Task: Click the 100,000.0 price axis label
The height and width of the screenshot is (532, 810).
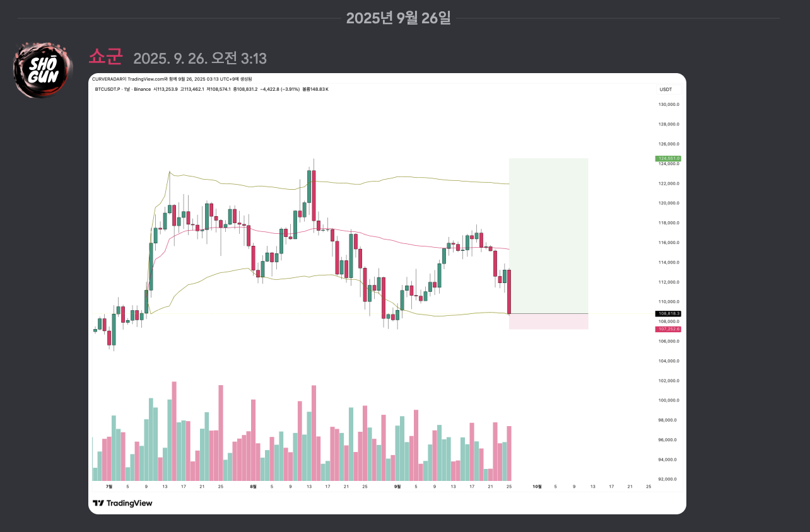Action: click(668, 400)
